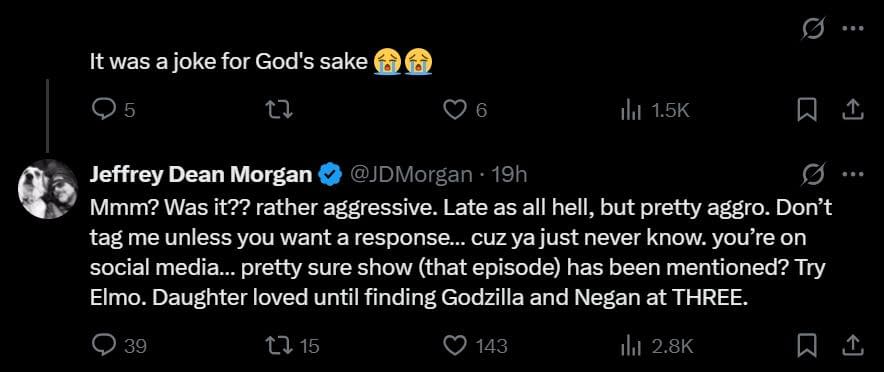Open the Jeffrey Dean Morgan display name

click(x=201, y=175)
